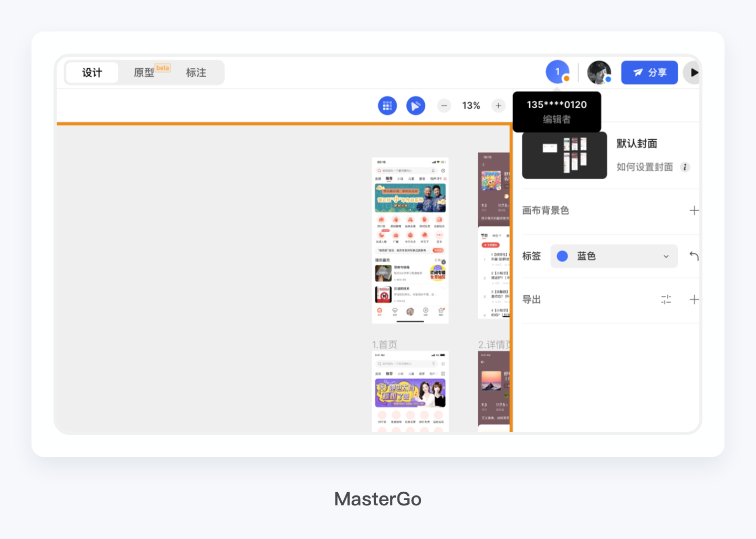Click the 默认封面 cover thumbnail
The image size is (756, 539).
point(564,155)
